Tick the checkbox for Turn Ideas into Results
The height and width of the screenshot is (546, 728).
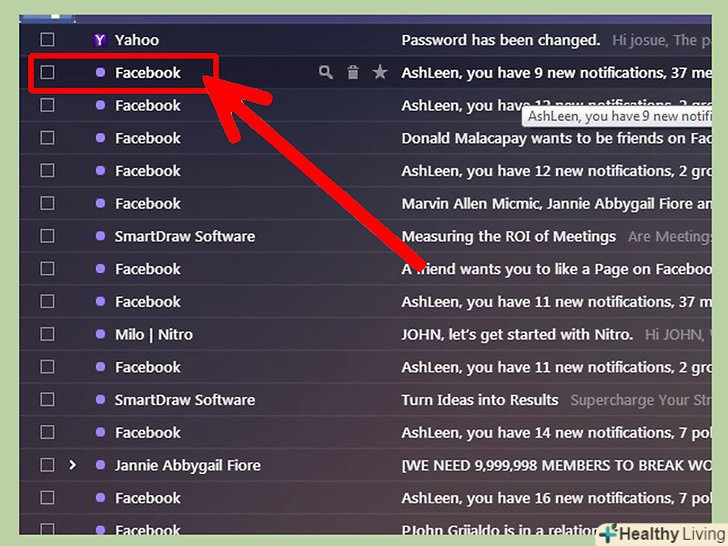pyautogui.click(x=47, y=400)
